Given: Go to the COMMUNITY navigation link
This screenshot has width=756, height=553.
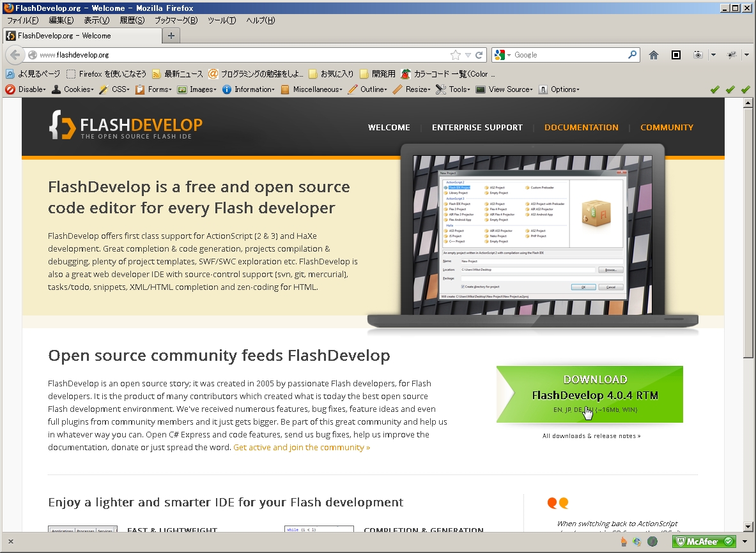Looking at the screenshot, I should tap(667, 127).
